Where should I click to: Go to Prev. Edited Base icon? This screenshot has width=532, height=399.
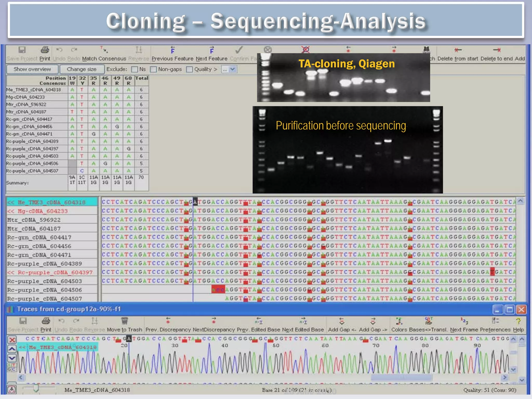(259, 320)
